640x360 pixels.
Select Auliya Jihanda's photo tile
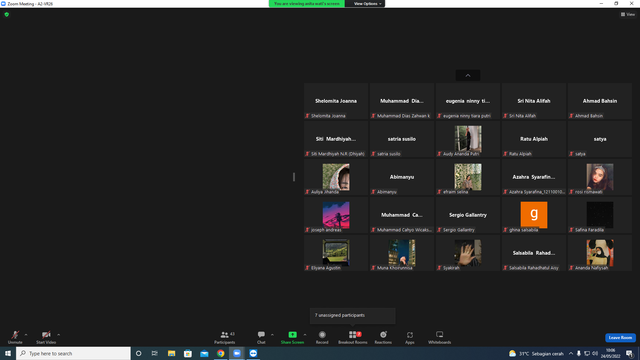[336, 177]
